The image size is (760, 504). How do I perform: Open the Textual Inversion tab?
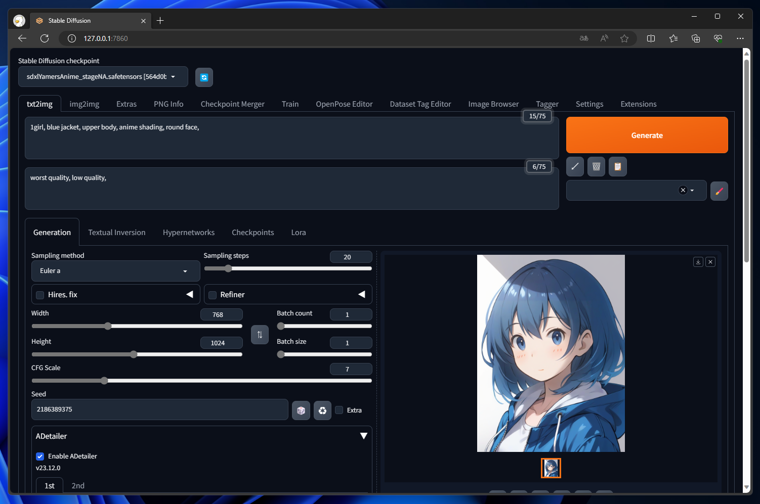point(117,233)
